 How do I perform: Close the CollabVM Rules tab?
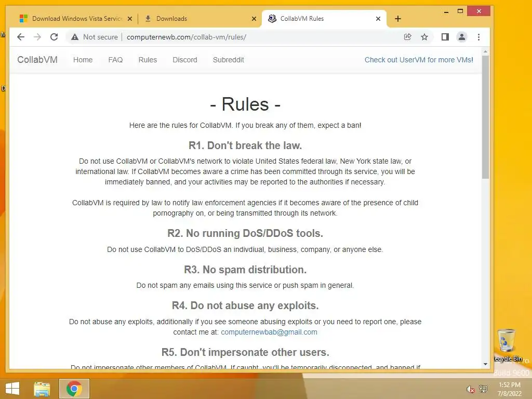[378, 19]
